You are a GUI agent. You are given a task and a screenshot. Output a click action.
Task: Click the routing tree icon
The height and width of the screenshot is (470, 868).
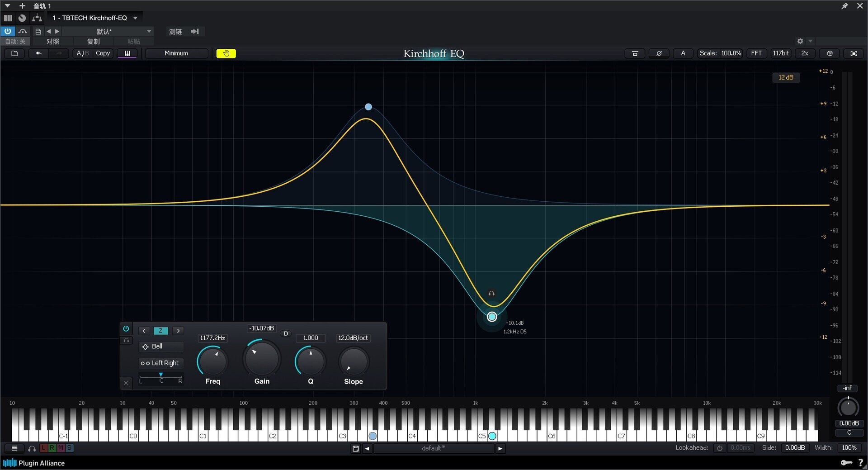37,18
